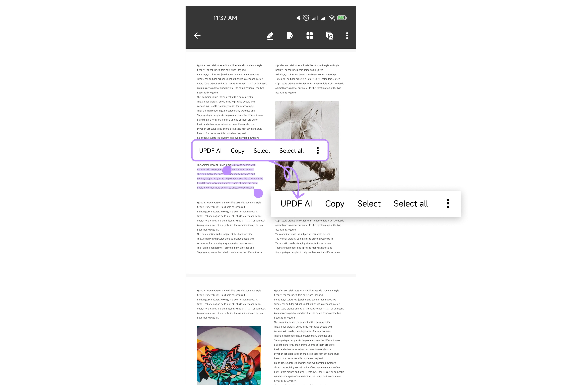Tap back navigation arrow at top left
The image size is (562, 392).
pos(197,35)
